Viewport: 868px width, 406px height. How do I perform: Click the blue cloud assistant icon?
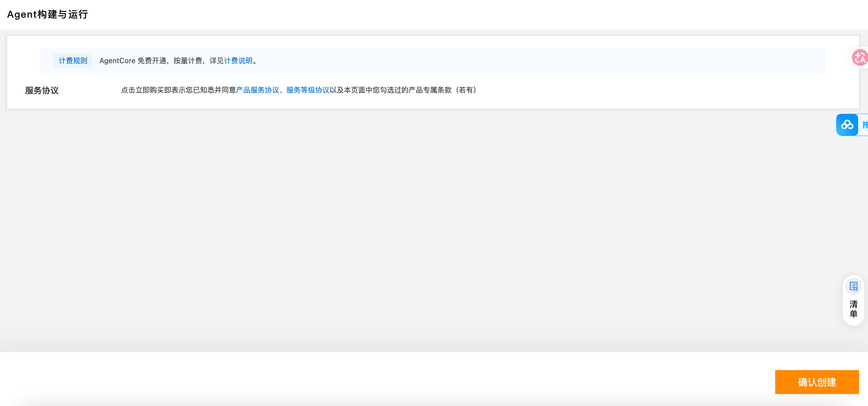(847, 125)
